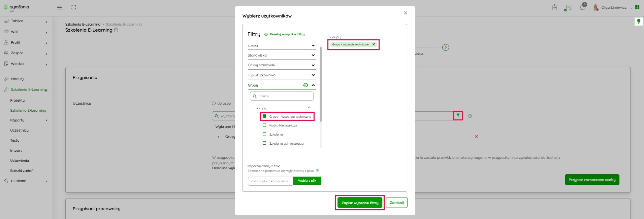Collapse the Grupy filter section
This screenshot has width=644, height=219.
coord(313,85)
